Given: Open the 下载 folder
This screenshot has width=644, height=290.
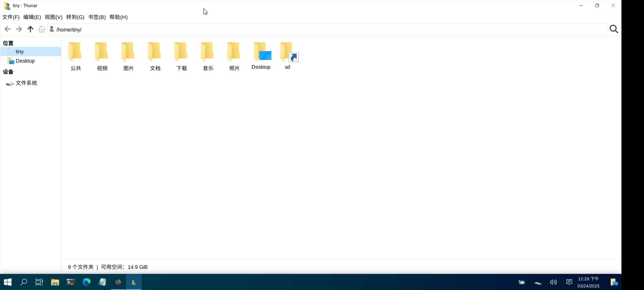Looking at the screenshot, I should pos(181,54).
